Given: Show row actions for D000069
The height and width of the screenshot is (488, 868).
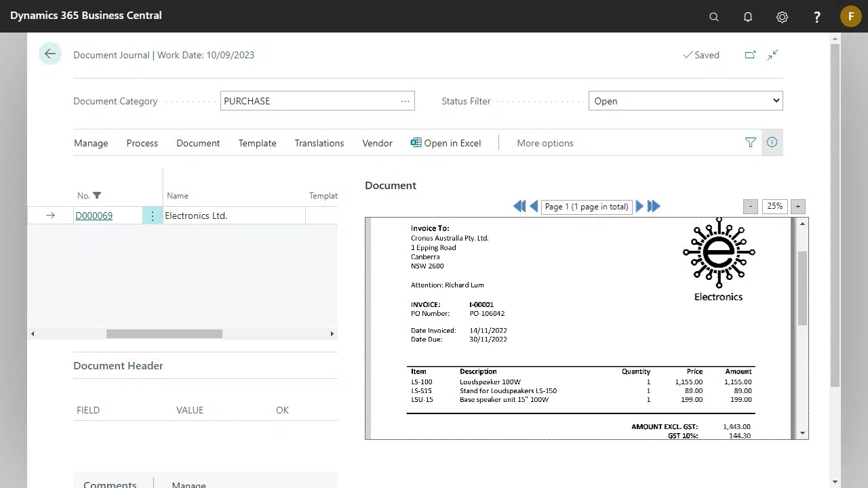Looking at the screenshot, I should click(153, 216).
